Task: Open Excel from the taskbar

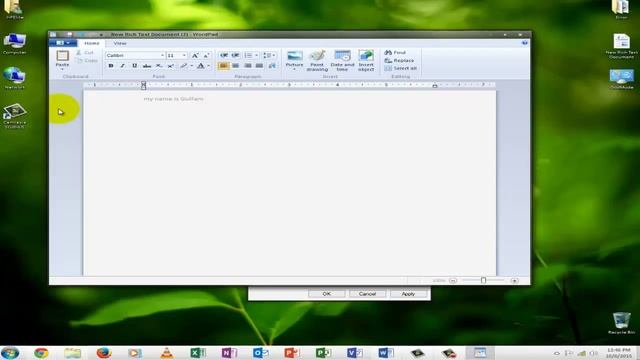Action: click(198, 353)
